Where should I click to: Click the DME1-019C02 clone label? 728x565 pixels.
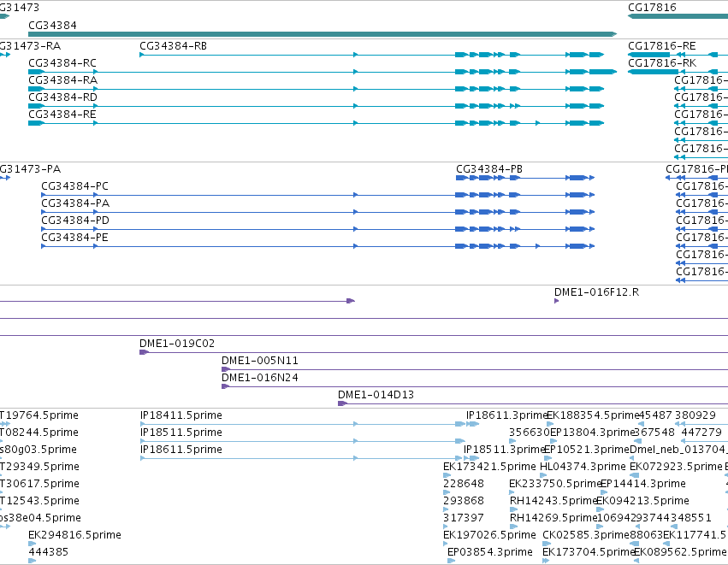(177, 344)
